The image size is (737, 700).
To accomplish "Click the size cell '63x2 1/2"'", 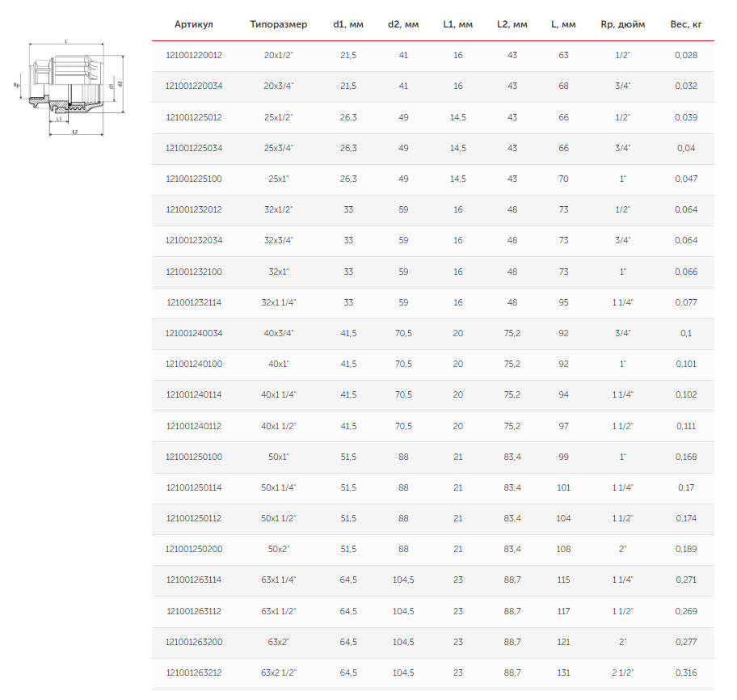I will coord(278,673).
